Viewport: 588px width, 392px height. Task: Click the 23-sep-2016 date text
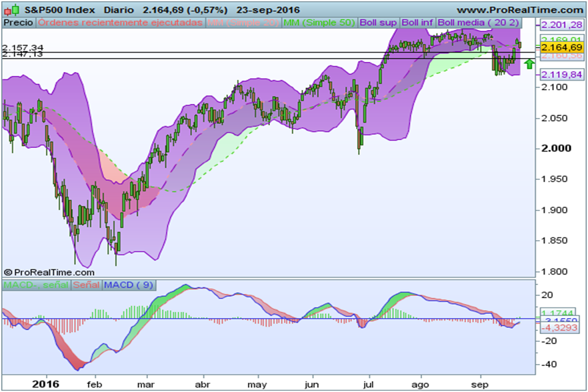pyautogui.click(x=268, y=10)
